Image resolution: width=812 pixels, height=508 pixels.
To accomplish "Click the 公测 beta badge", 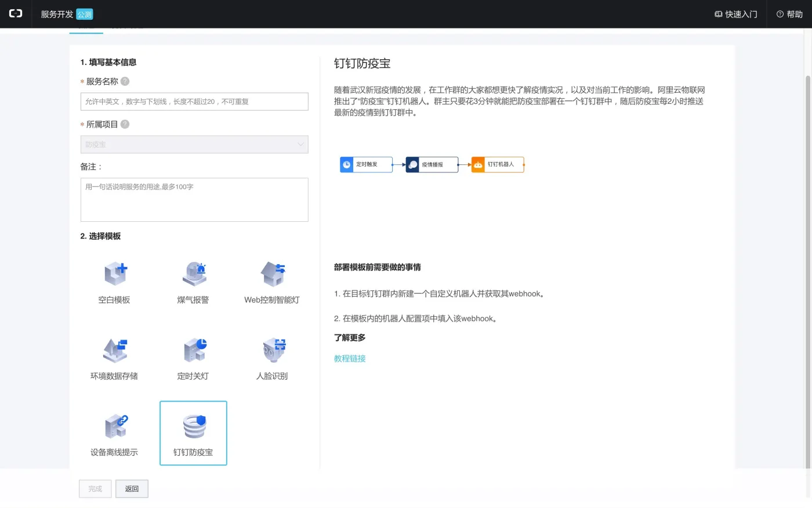I will click(x=85, y=15).
